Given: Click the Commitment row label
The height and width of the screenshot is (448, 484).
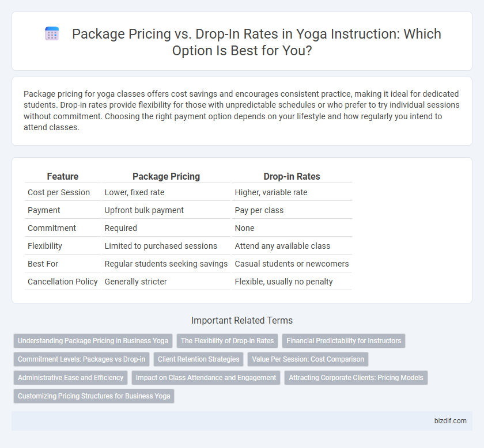Looking at the screenshot, I should point(63,228).
